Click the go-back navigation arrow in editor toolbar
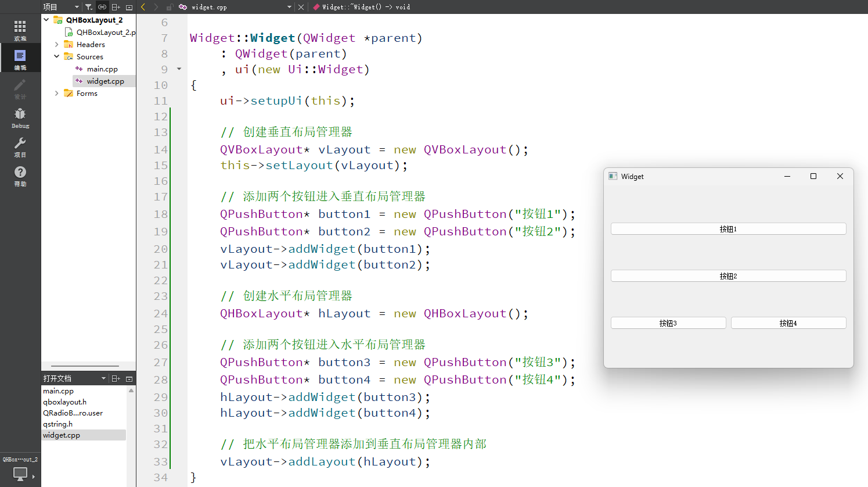Image resolution: width=868 pixels, height=487 pixels. [x=142, y=6]
